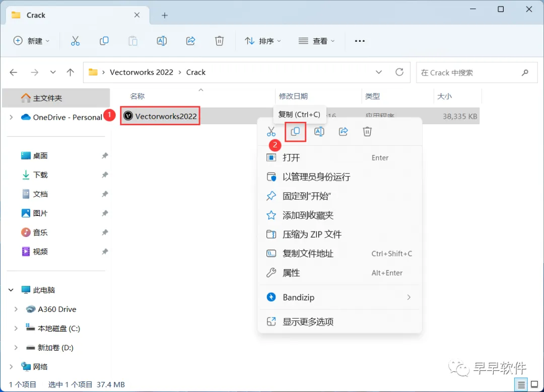Image resolution: width=544 pixels, height=392 pixels.
Task: Click the Share icon in the context menu
Action: click(x=343, y=132)
